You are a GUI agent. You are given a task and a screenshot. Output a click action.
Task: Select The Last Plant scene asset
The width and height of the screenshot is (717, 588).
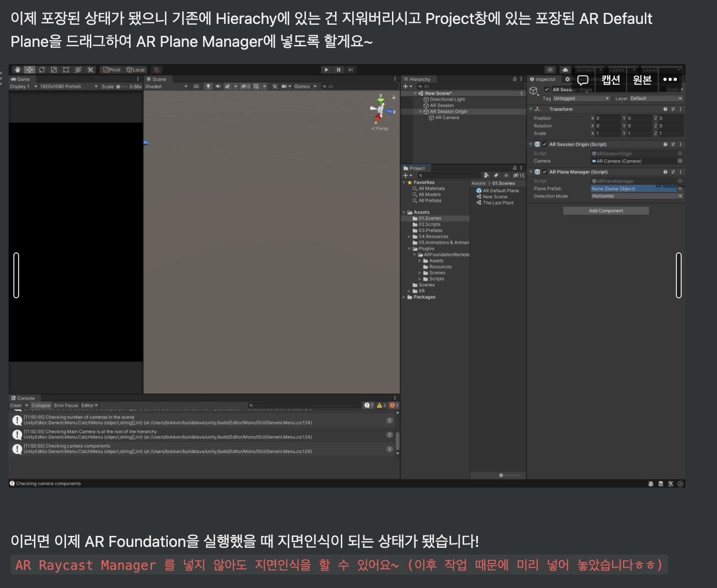click(495, 203)
